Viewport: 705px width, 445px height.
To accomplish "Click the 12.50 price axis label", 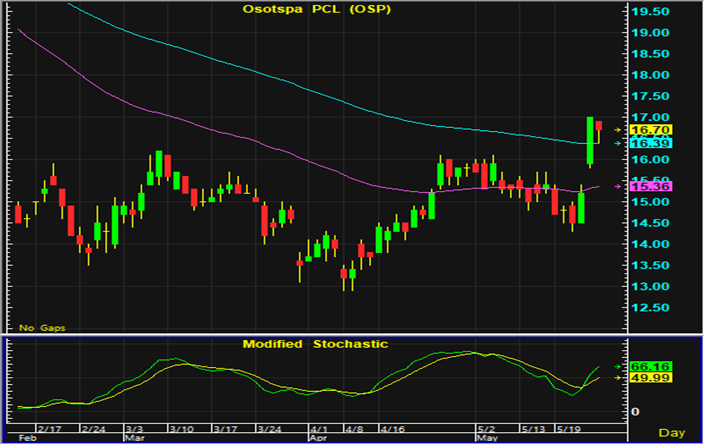I will pyautogui.click(x=650, y=308).
